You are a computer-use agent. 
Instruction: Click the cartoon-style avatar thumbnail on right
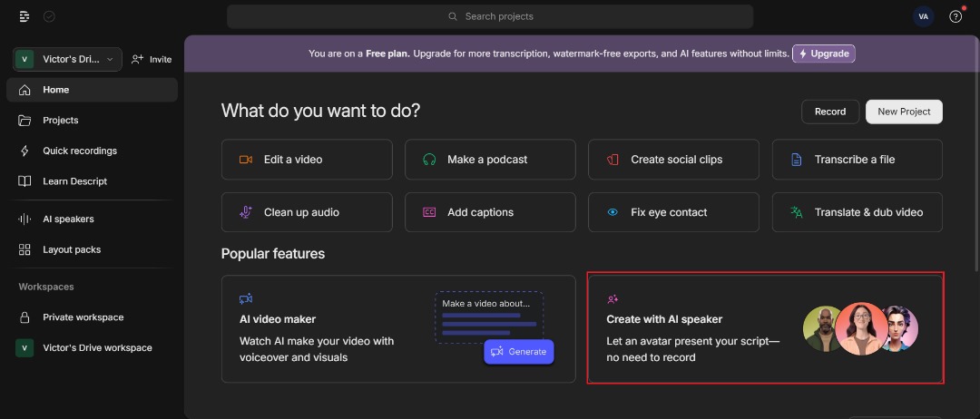pyautogui.click(x=902, y=328)
